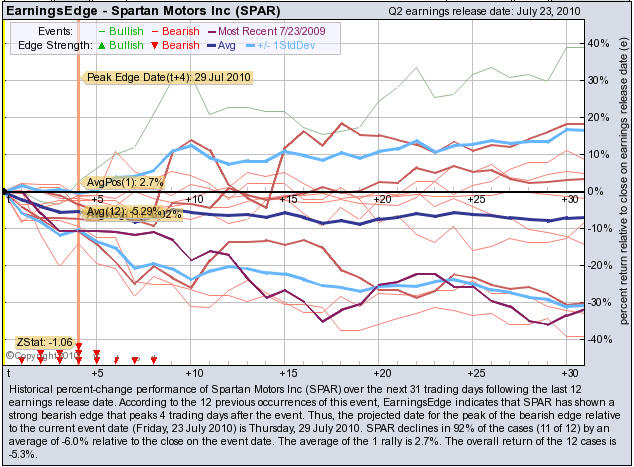Image resolution: width=634 pixels, height=467 pixels.
Task: Click the +20 label on the zero line
Action: (x=381, y=200)
